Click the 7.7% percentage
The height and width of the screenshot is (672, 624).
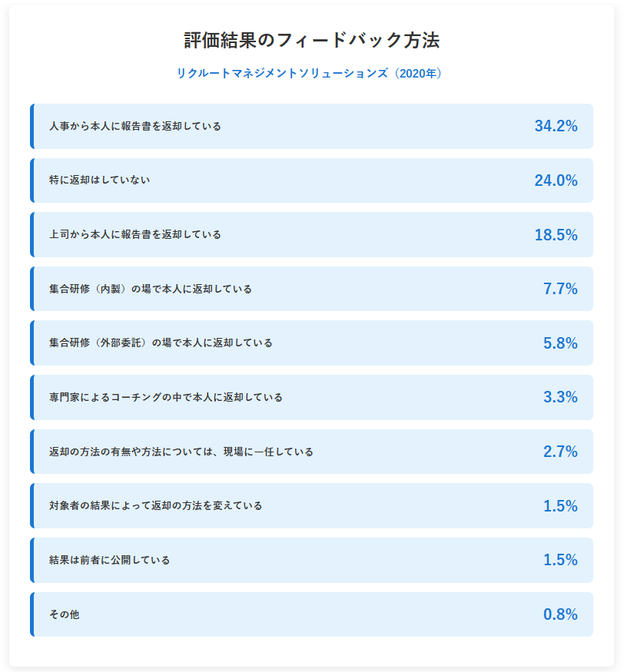tap(560, 289)
